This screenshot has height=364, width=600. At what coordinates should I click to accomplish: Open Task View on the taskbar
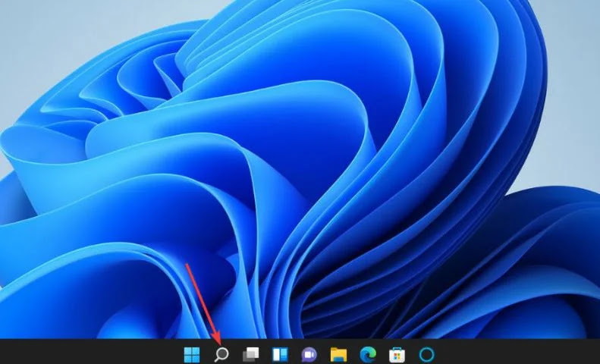point(250,354)
